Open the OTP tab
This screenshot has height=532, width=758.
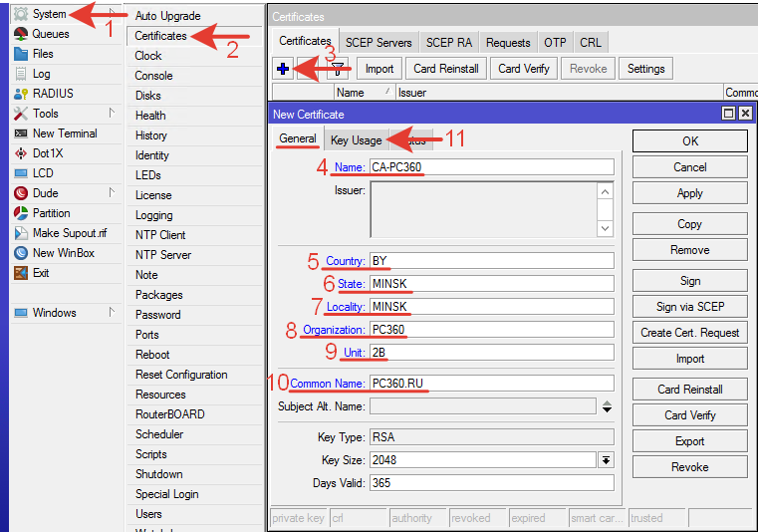[555, 43]
